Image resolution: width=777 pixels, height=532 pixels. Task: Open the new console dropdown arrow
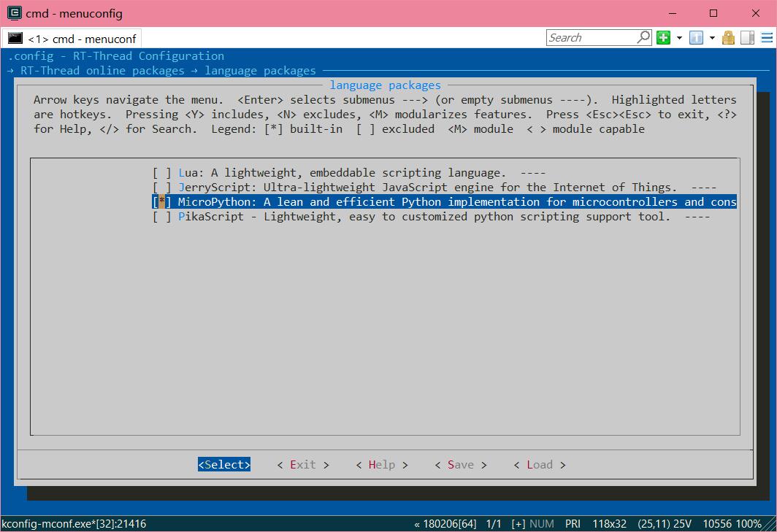point(679,38)
